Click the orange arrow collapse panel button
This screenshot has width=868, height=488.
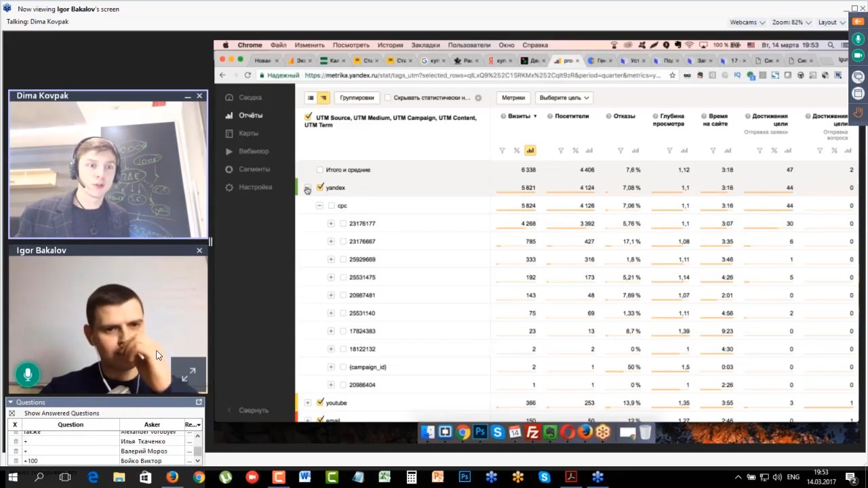[859, 22]
